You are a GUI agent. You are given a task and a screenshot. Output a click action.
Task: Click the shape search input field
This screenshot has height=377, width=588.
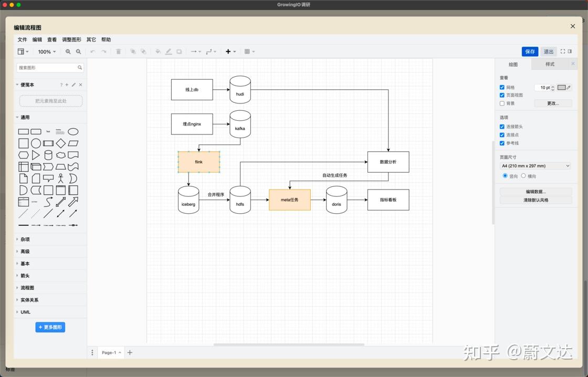[47, 67]
